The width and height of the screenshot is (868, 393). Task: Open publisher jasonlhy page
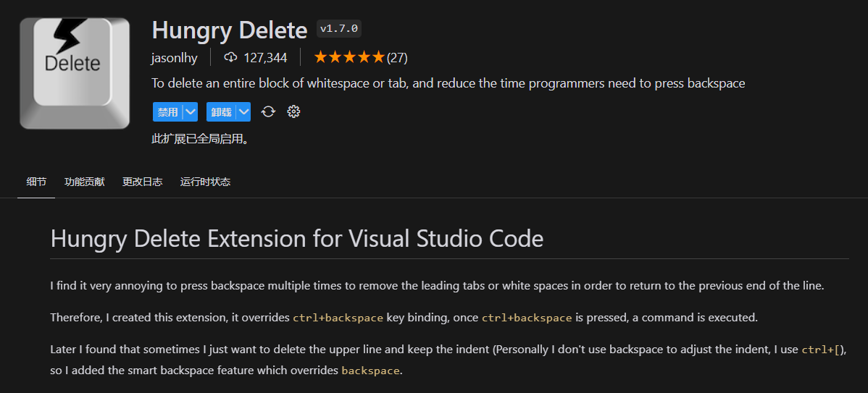coord(175,57)
